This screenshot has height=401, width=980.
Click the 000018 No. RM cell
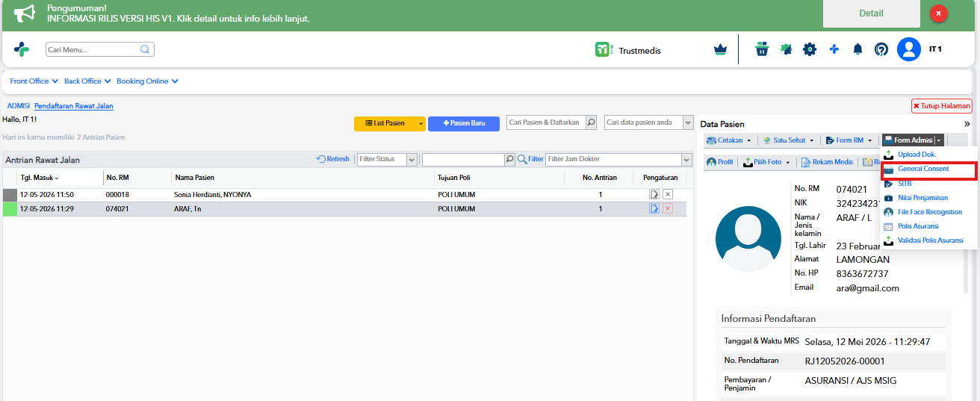(x=117, y=194)
